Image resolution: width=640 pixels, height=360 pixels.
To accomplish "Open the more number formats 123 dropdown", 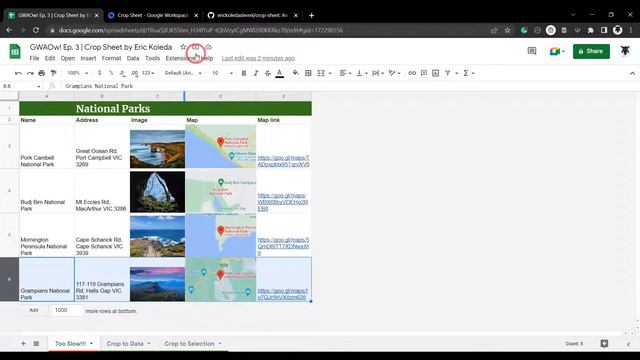I will tap(148, 73).
